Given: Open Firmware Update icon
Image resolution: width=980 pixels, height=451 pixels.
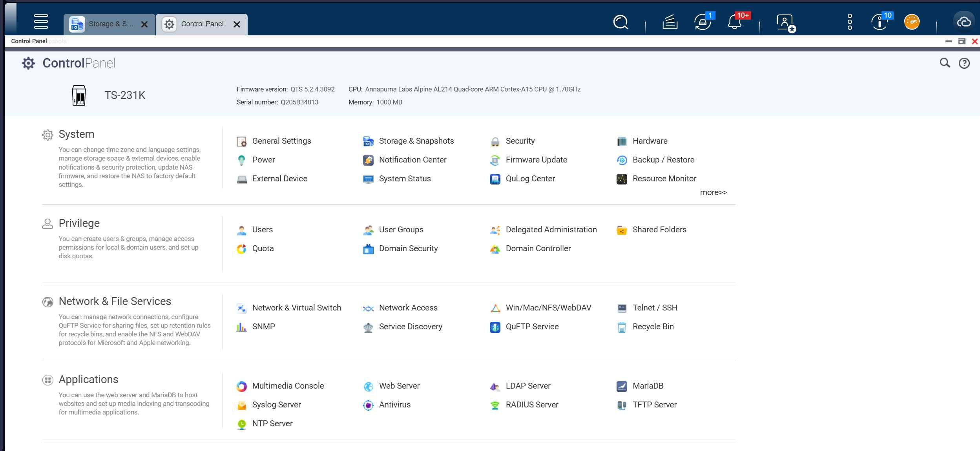Looking at the screenshot, I should tap(495, 160).
